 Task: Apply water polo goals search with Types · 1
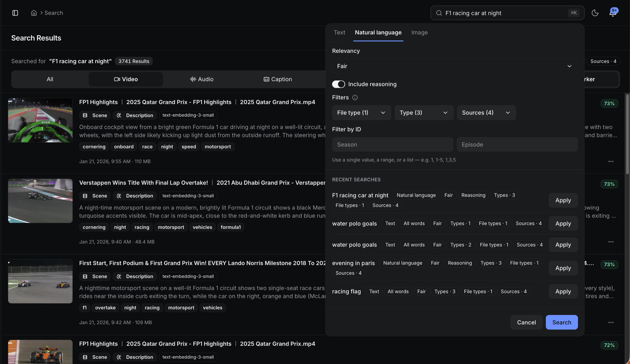[x=563, y=223]
